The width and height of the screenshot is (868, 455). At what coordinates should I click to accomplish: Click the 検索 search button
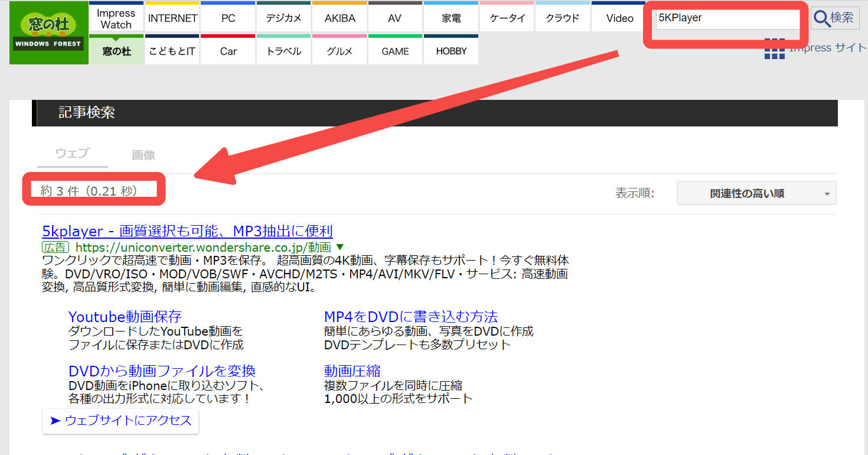(834, 18)
